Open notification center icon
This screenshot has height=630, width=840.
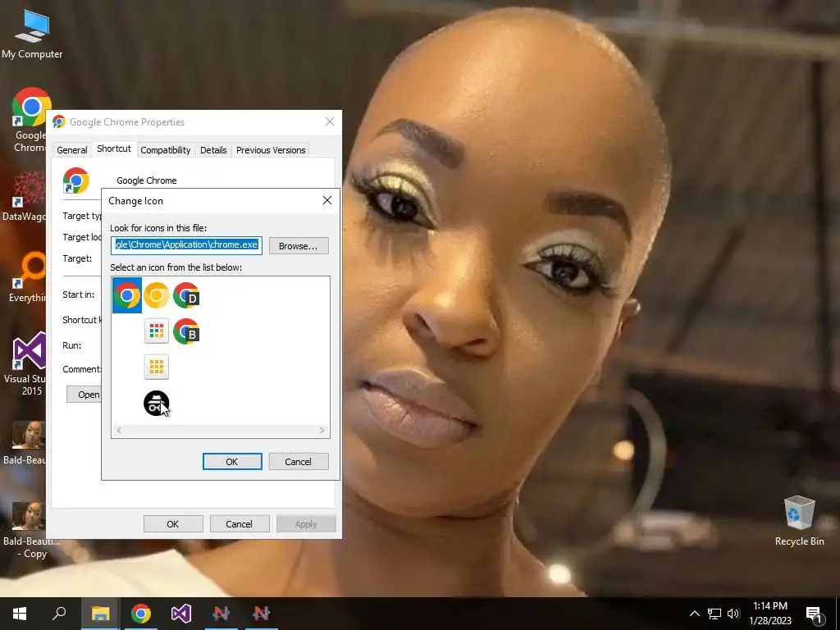click(x=815, y=614)
